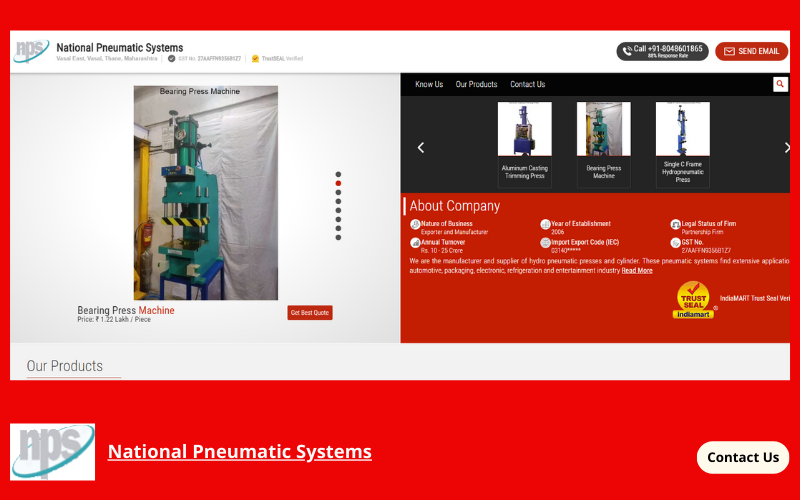800x500 pixels.
Task: Click the Import Export Code icon
Action: (545, 243)
